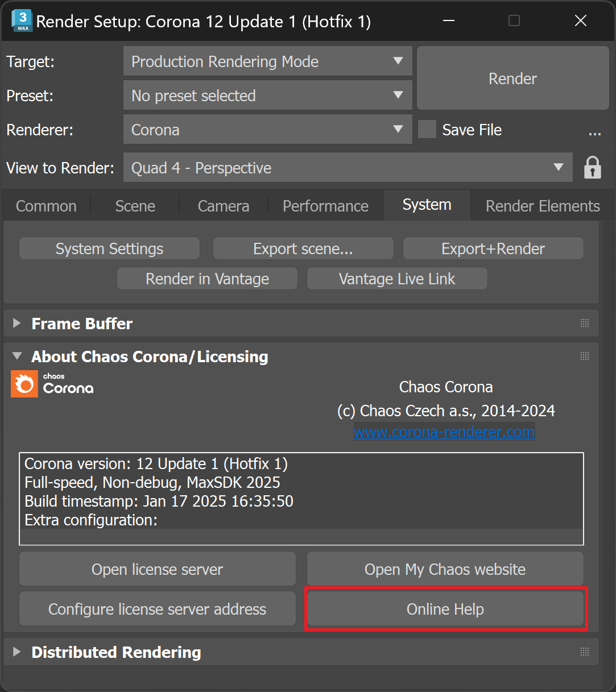This screenshot has height=692, width=616.
Task: Open Online Help
Action: click(x=445, y=609)
